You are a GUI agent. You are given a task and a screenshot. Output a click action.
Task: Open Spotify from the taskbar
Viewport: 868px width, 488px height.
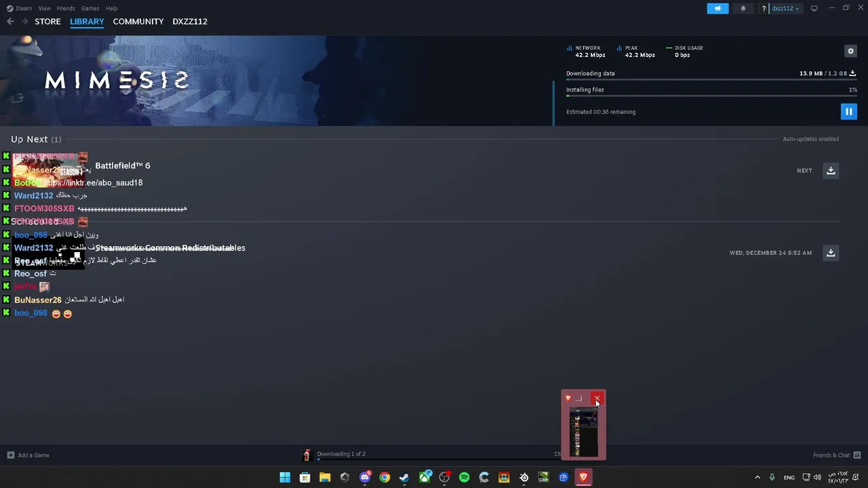point(464,477)
